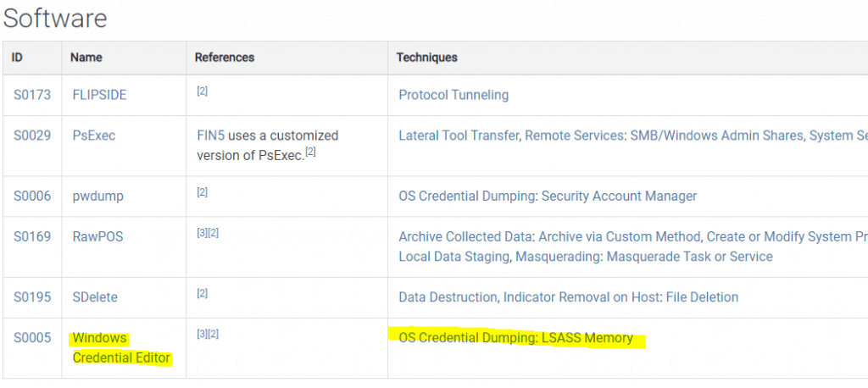Open Lateral Tool Transfer technique

[459, 136]
